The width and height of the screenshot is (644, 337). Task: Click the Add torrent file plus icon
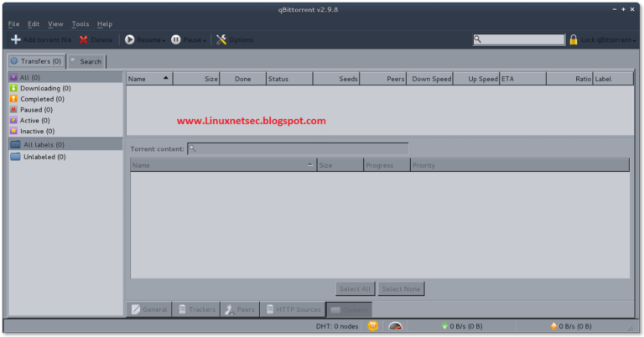click(x=16, y=39)
